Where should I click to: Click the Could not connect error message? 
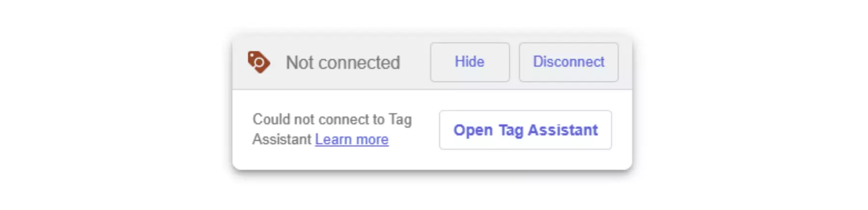tap(332, 129)
